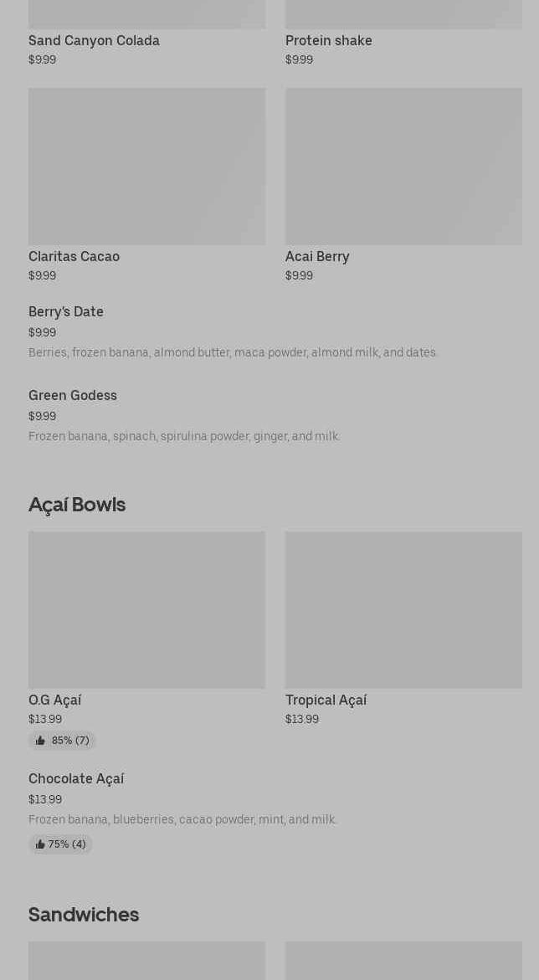Viewport: 539px width, 980px height.
Task: Open the first Sandwiches item thumbnail
Action: click(x=146, y=961)
